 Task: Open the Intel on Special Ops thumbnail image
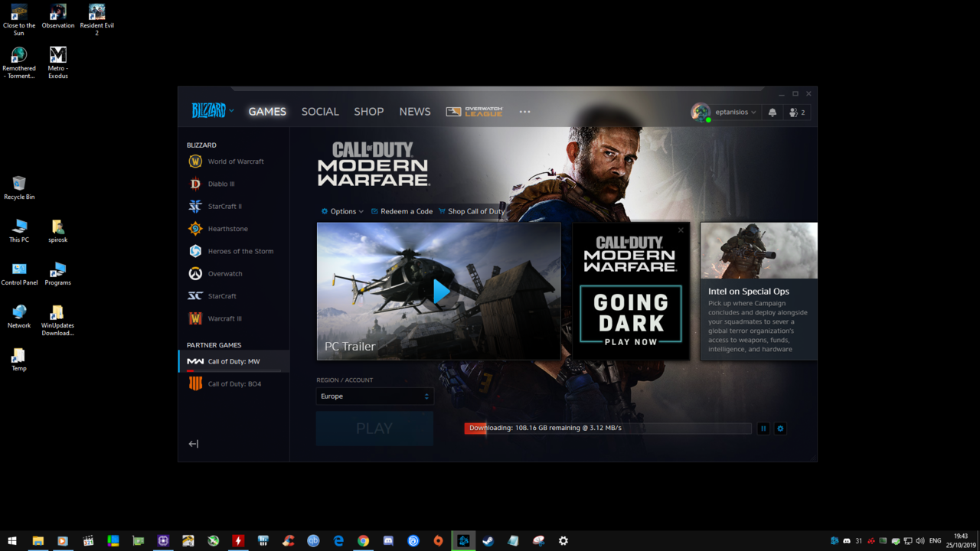tap(759, 251)
